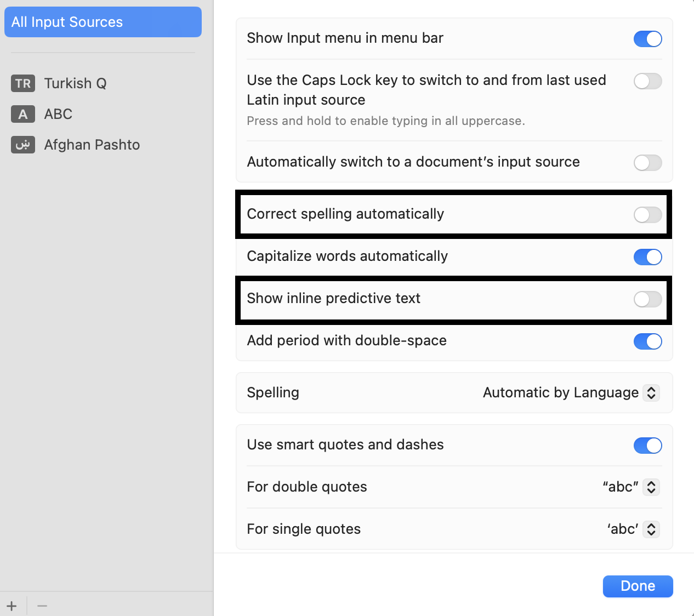
Task: Remove selected input source with minus
Action: tap(42, 606)
